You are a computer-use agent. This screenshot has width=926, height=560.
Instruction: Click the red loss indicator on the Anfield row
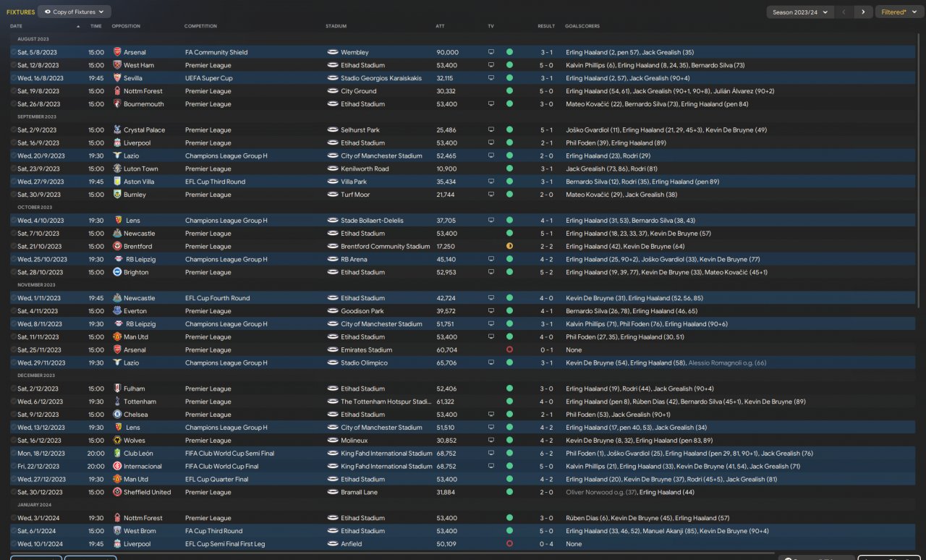[x=509, y=544]
